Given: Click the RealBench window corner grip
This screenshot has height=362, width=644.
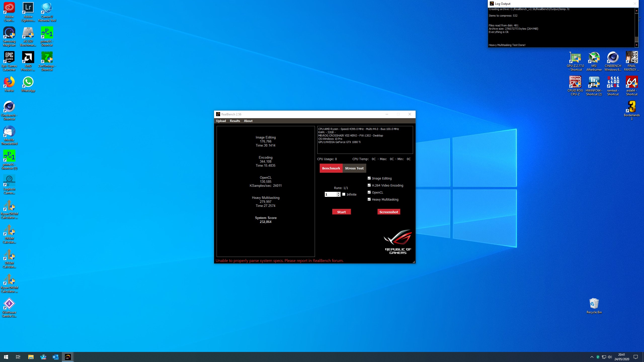Looking at the screenshot, I should (x=414, y=262).
